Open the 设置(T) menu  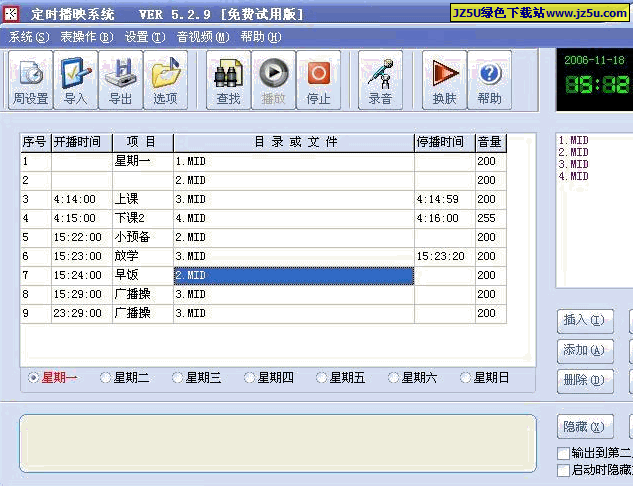pos(145,37)
